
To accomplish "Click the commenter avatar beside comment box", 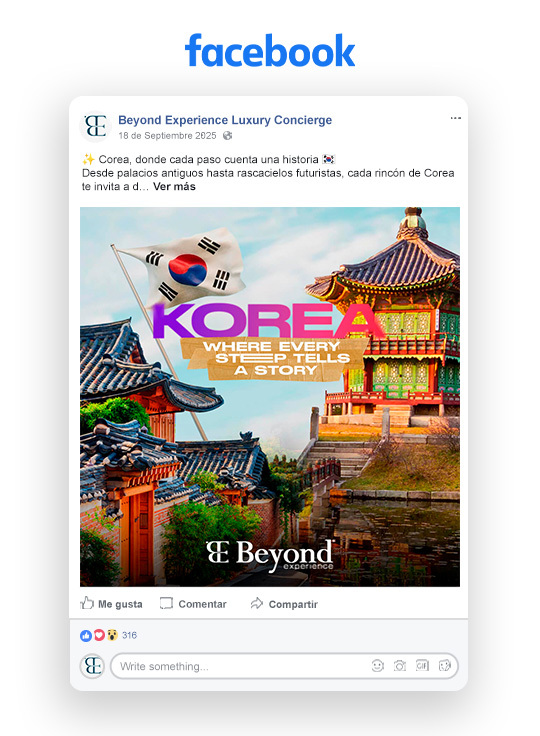I will (x=93, y=666).
